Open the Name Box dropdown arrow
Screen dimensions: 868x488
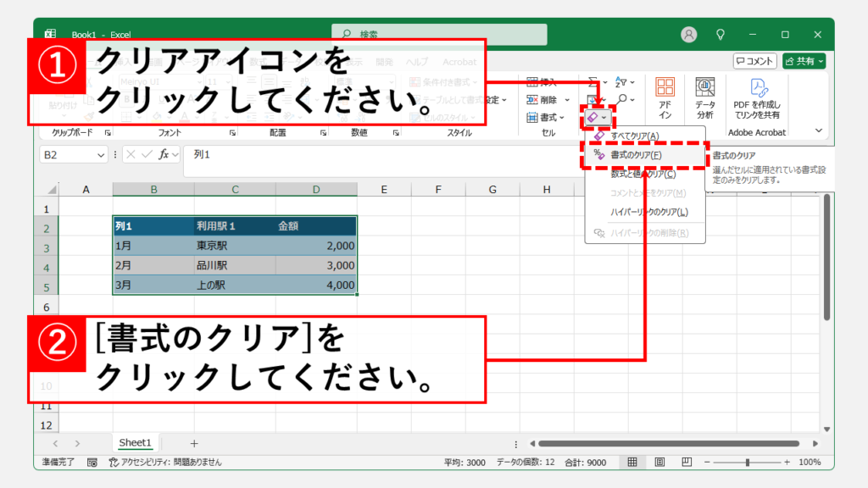point(100,155)
